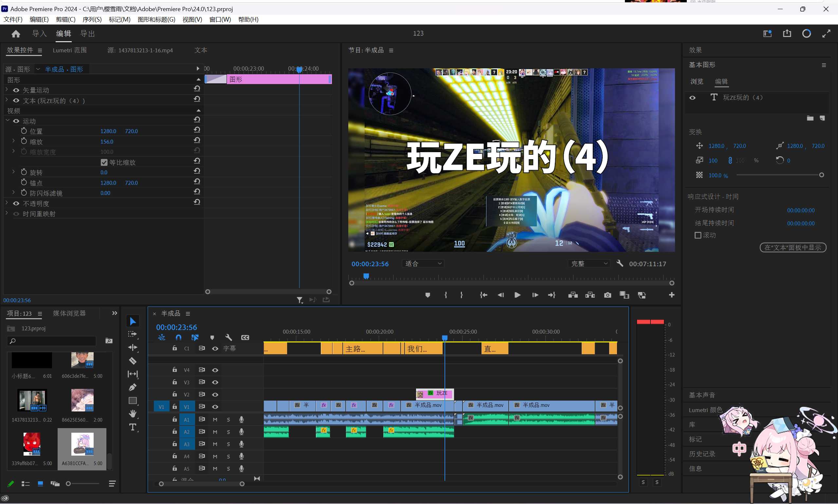Select the Slip tool
The height and width of the screenshot is (504, 838).
click(133, 374)
